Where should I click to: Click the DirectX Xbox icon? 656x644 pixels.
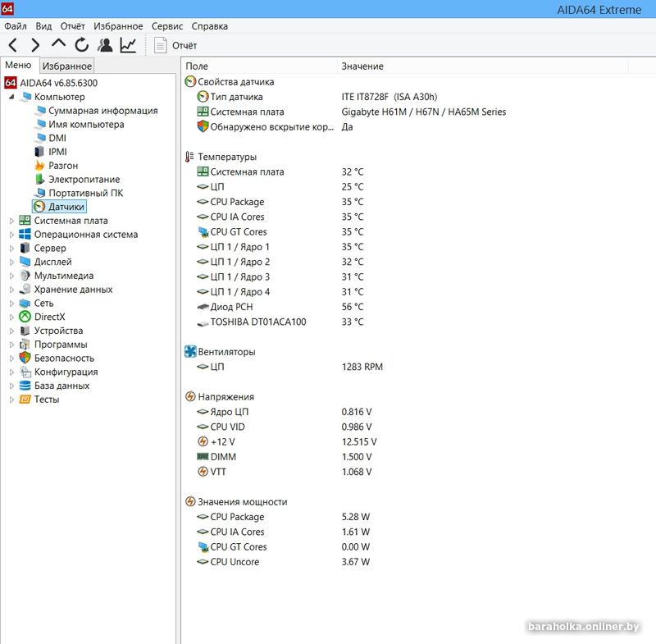pos(25,317)
